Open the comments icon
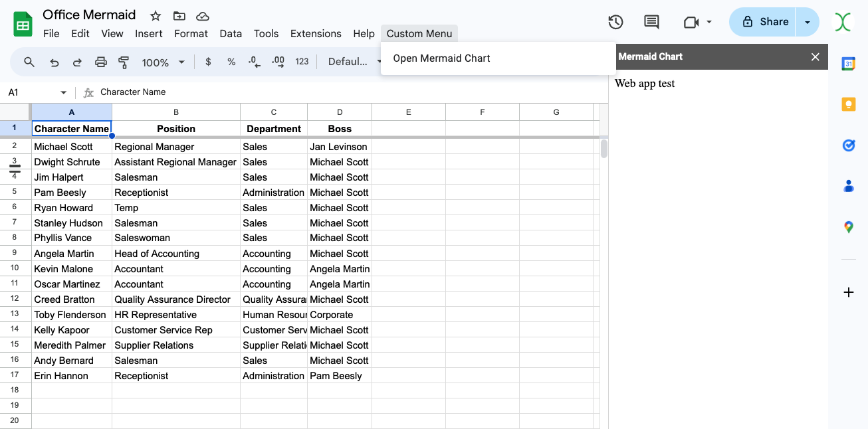The height and width of the screenshot is (429, 868). pos(651,22)
